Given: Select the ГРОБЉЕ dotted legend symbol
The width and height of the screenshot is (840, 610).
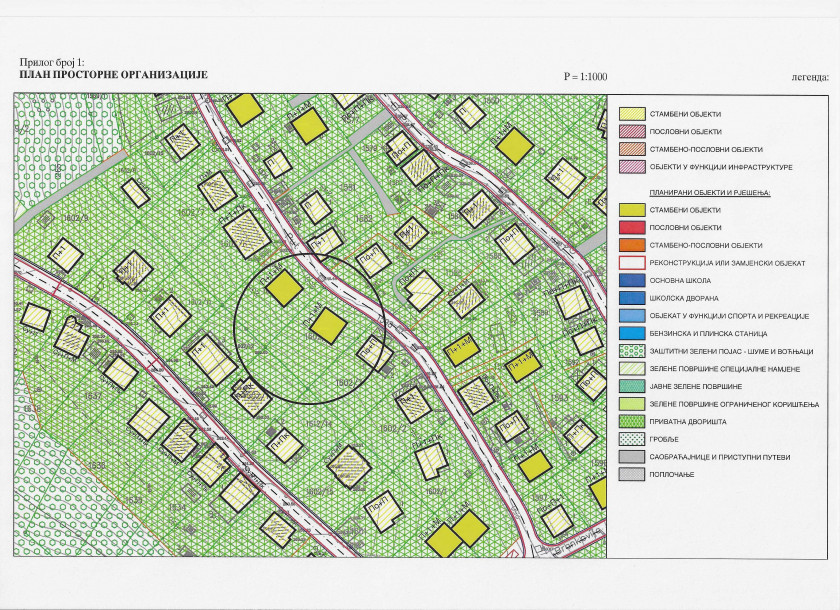Looking at the screenshot, I should (631, 439).
